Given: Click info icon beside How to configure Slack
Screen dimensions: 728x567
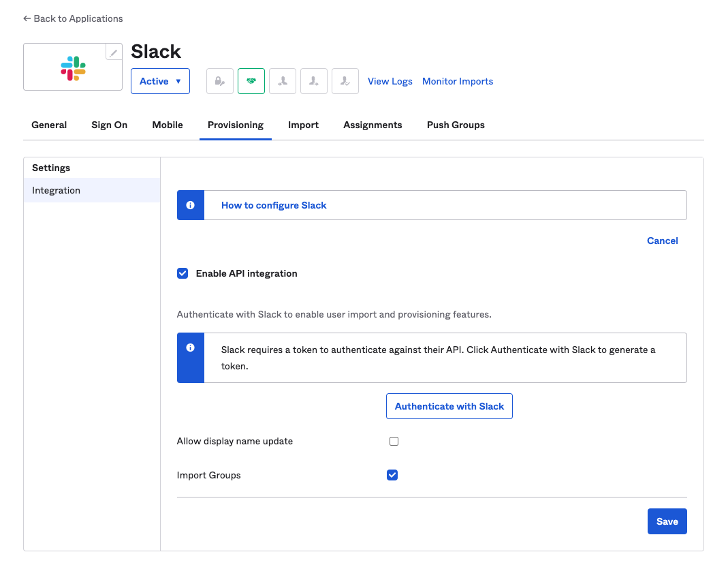Looking at the screenshot, I should (x=191, y=205).
